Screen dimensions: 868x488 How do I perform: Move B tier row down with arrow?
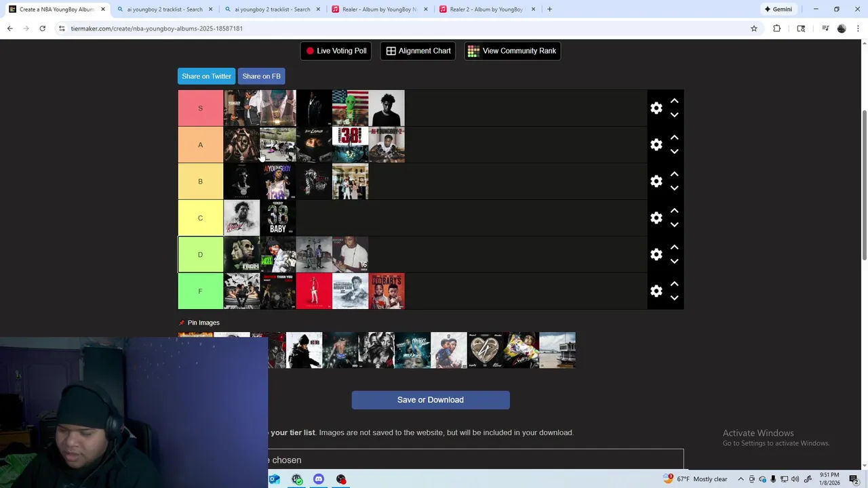point(674,188)
